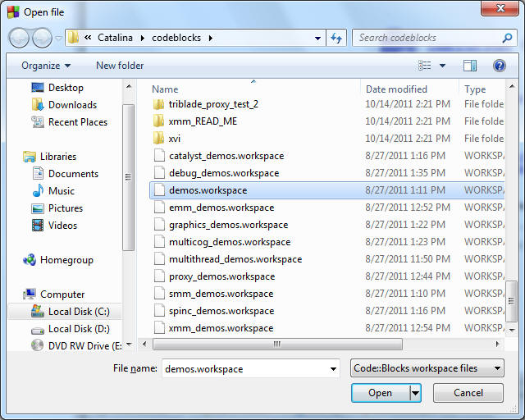Click the Forward navigation arrow button

point(42,38)
